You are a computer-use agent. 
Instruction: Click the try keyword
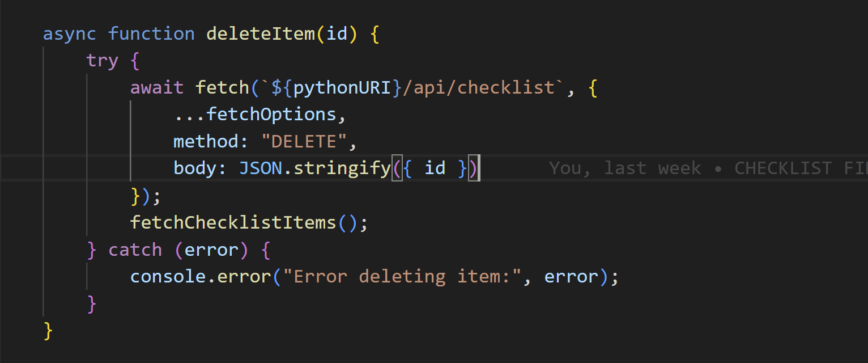click(x=102, y=61)
